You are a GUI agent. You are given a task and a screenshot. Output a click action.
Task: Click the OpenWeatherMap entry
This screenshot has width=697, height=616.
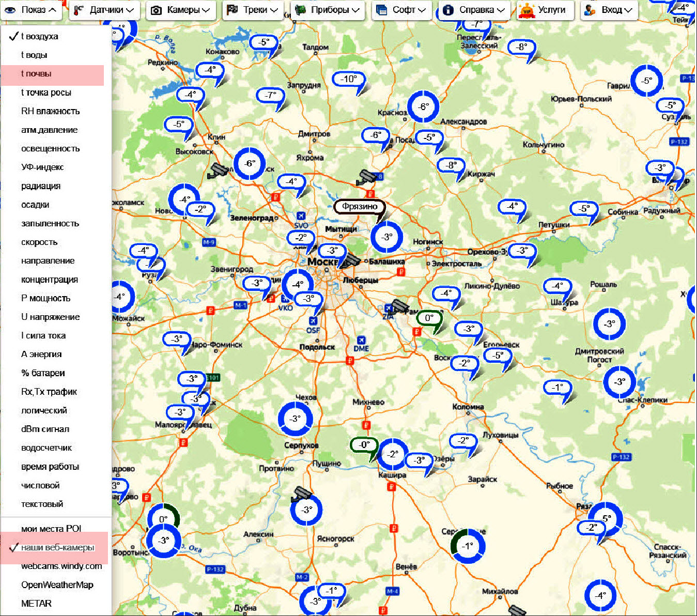pos(57,584)
